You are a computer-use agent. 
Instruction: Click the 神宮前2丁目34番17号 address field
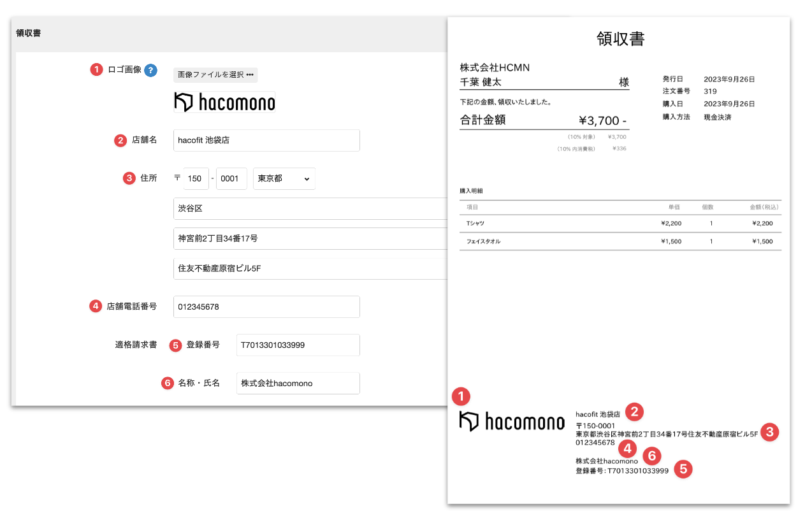(x=310, y=238)
